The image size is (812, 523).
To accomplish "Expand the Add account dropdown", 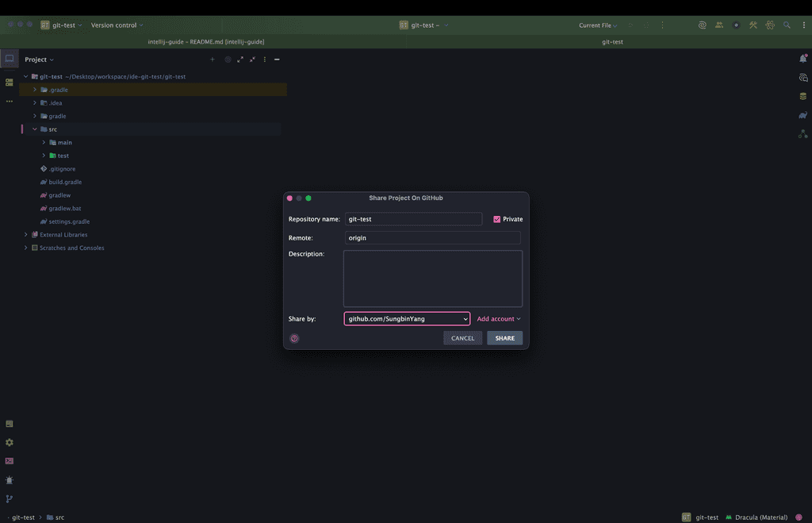I will (498, 319).
